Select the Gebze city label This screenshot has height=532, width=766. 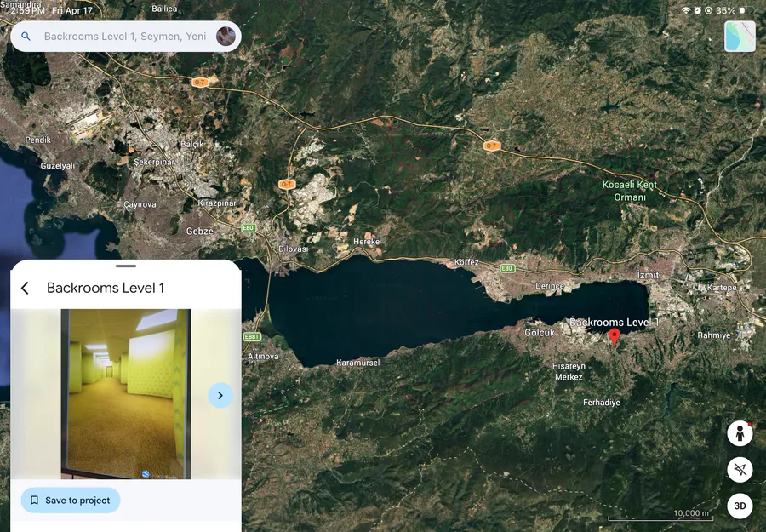tap(200, 231)
